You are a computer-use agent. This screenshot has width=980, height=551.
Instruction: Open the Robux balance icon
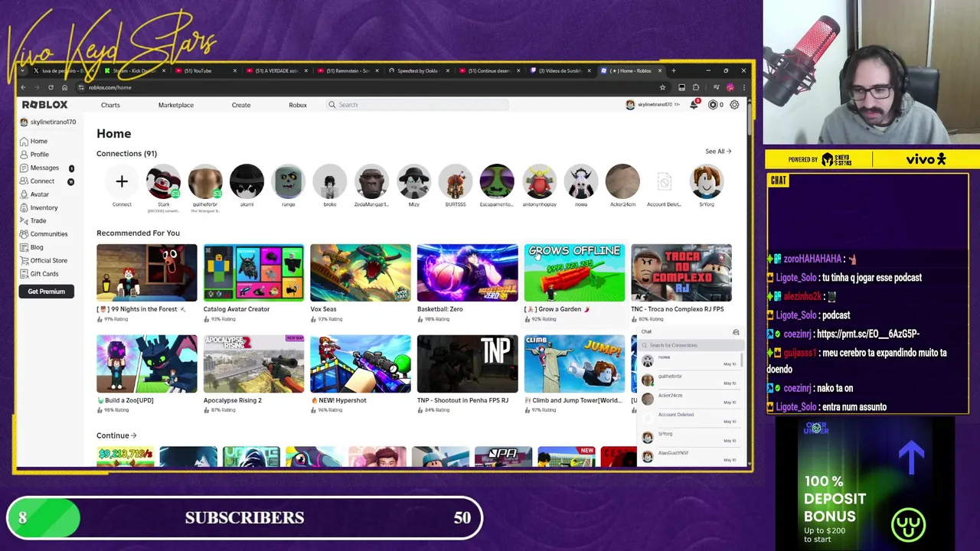click(713, 105)
